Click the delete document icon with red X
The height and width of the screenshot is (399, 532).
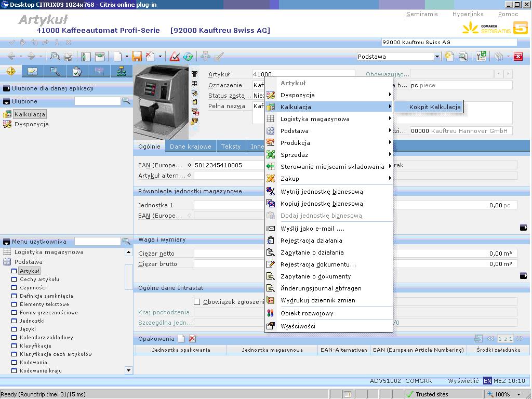click(x=150, y=56)
